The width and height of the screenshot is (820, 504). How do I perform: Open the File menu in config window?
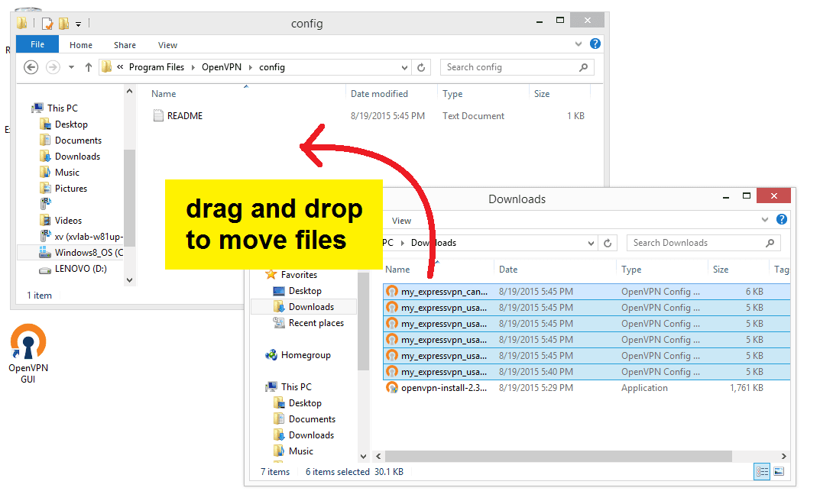37,44
